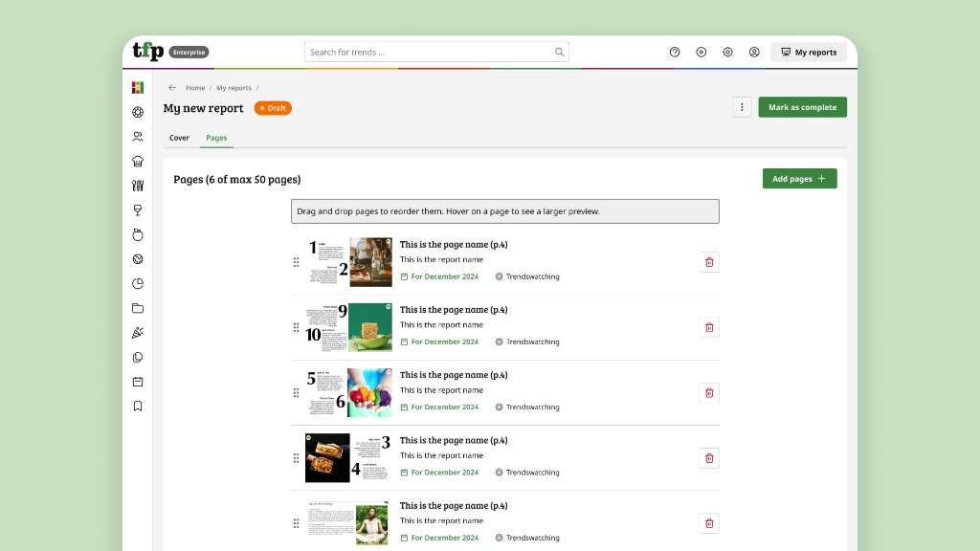Click the Enterprise badge

(189, 53)
